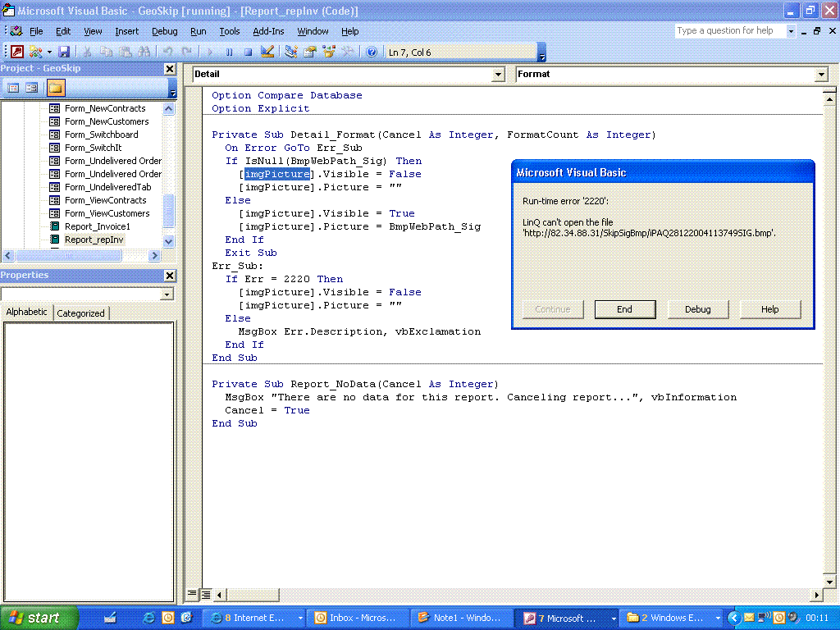Open the Project Explorer toolbar icon
Viewport: 840px width, 630px height.
(291, 52)
